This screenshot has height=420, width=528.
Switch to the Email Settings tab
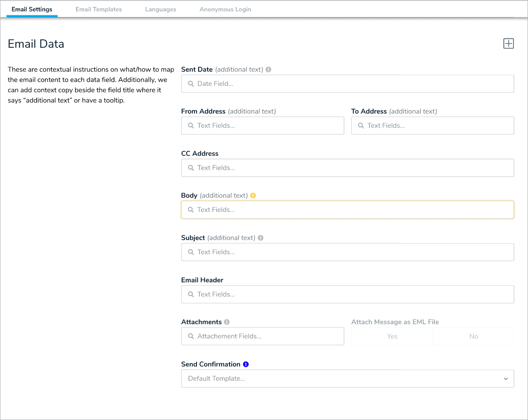32,9
